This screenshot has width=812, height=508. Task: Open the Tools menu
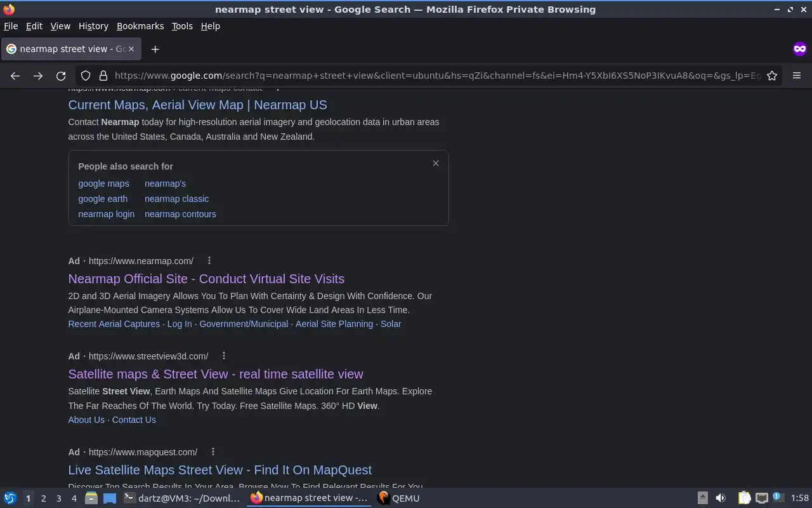pyautogui.click(x=182, y=26)
